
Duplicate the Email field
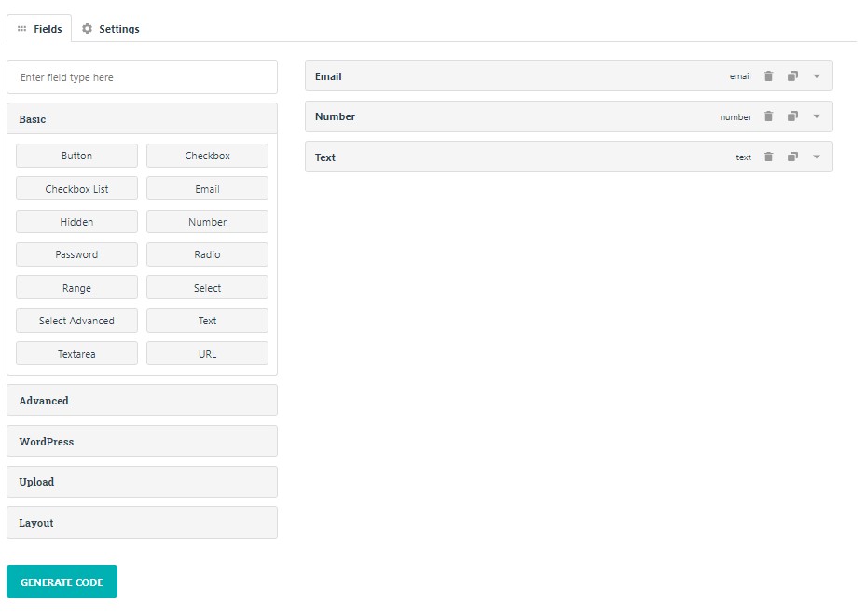tap(792, 76)
